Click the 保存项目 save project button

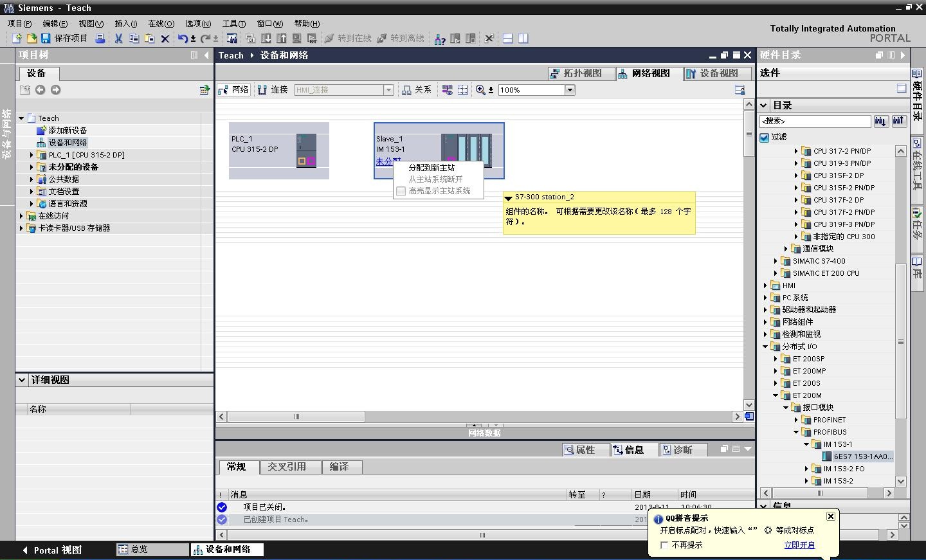point(64,39)
